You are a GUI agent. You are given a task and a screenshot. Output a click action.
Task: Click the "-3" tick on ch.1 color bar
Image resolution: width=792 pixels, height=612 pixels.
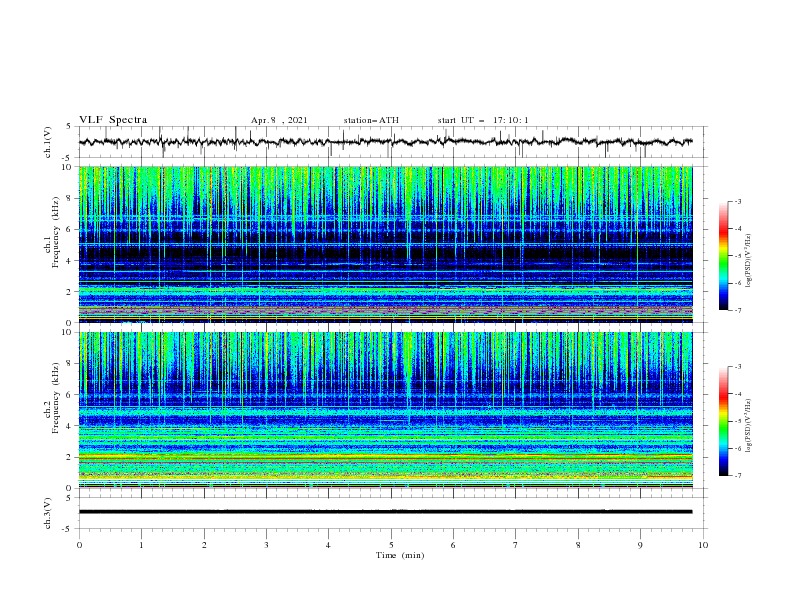pyautogui.click(x=738, y=201)
